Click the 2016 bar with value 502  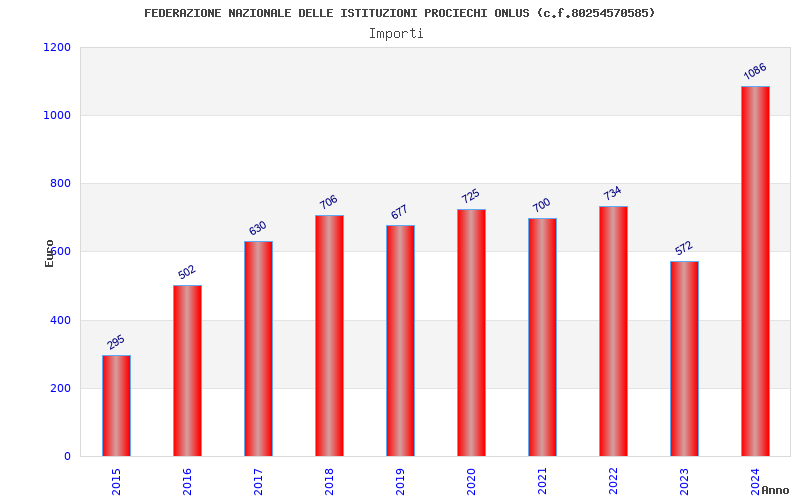tap(187, 370)
